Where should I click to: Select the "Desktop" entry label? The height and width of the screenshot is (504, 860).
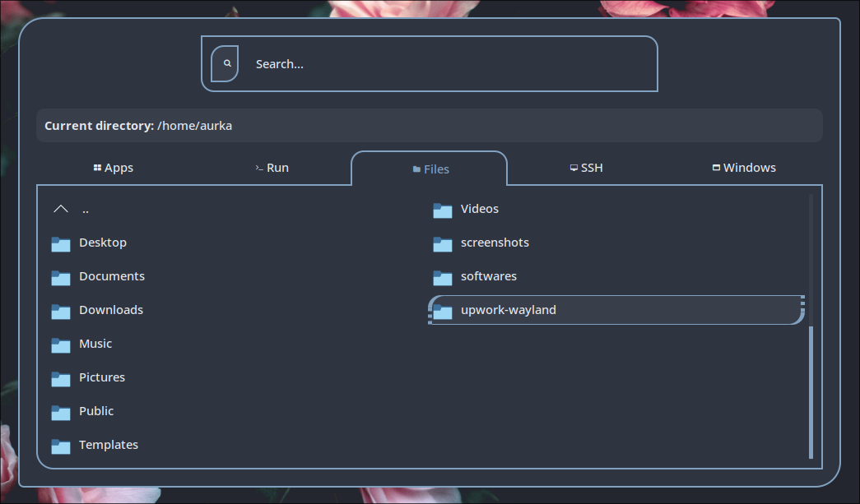(103, 243)
